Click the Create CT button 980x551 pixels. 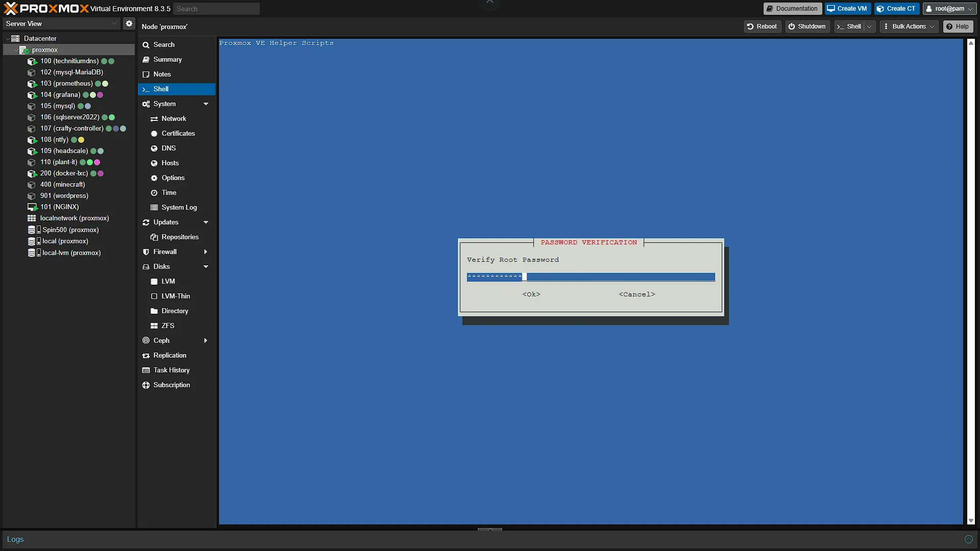coord(896,9)
